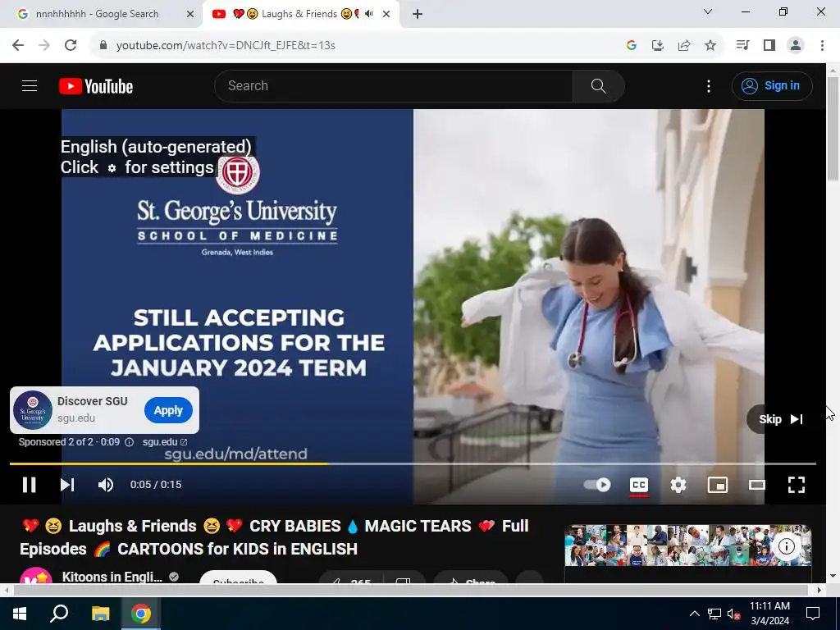840x630 pixels.
Task: Click Chrome icon in taskbar
Action: tap(141, 614)
